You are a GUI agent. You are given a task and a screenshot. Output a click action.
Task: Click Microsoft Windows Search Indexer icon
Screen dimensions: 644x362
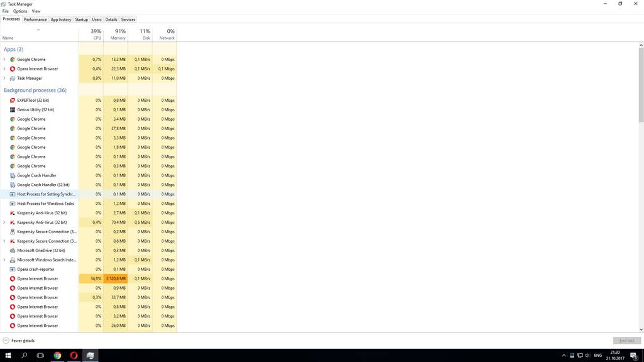pos(13,260)
